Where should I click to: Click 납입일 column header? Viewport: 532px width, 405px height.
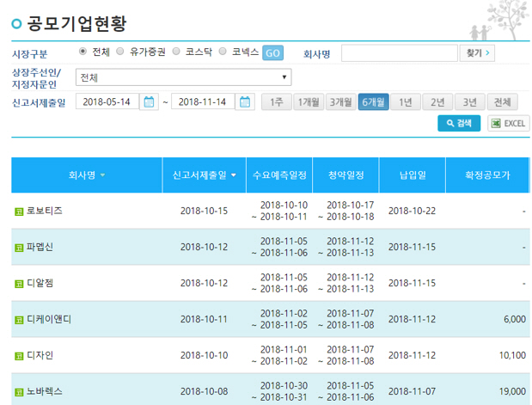[413, 175]
